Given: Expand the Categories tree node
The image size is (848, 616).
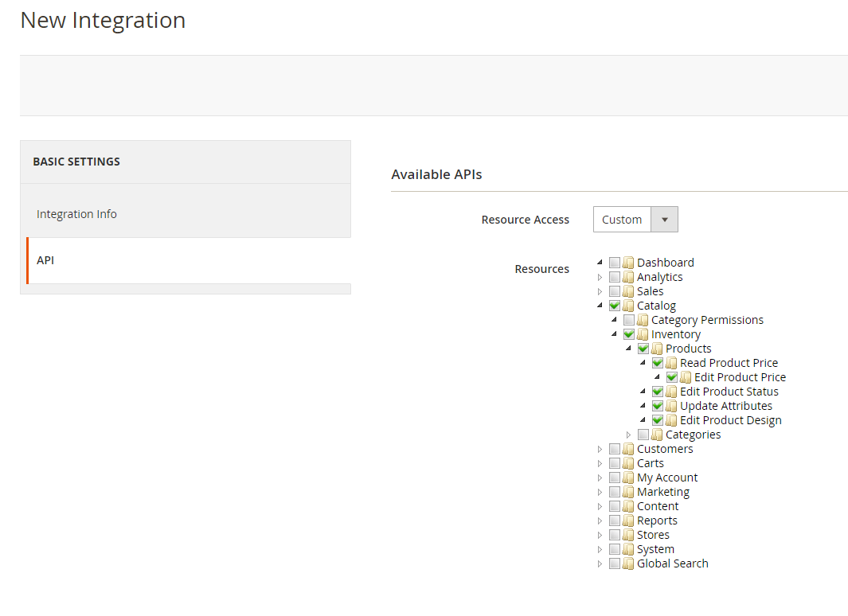Looking at the screenshot, I should point(628,434).
